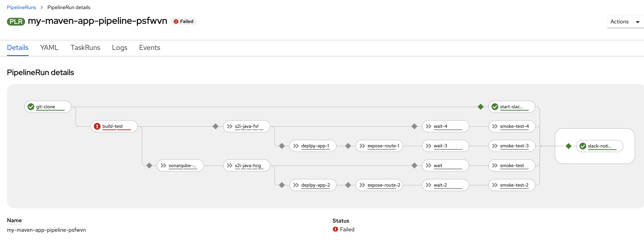Switch to the YAML tab
Image resolution: width=644 pixels, height=240 pixels.
[x=49, y=48]
